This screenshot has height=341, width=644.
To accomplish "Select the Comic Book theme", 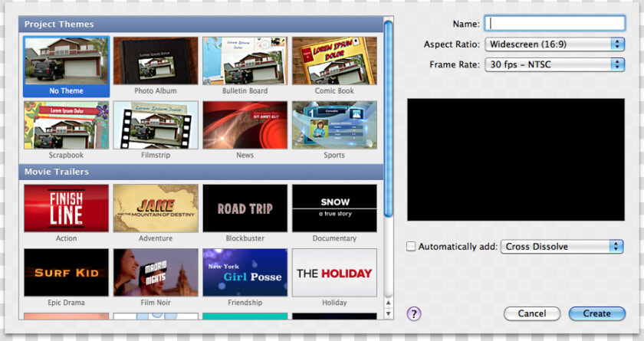I will coord(334,61).
